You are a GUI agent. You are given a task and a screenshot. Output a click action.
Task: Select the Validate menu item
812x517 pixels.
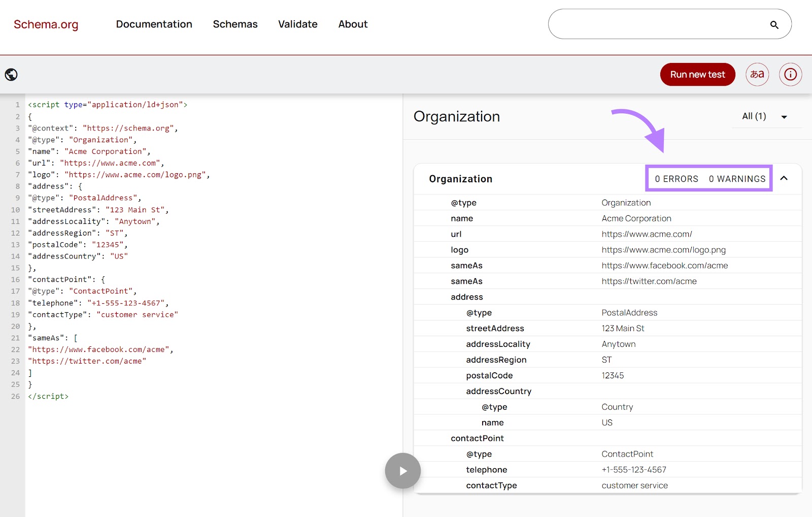pyautogui.click(x=297, y=24)
